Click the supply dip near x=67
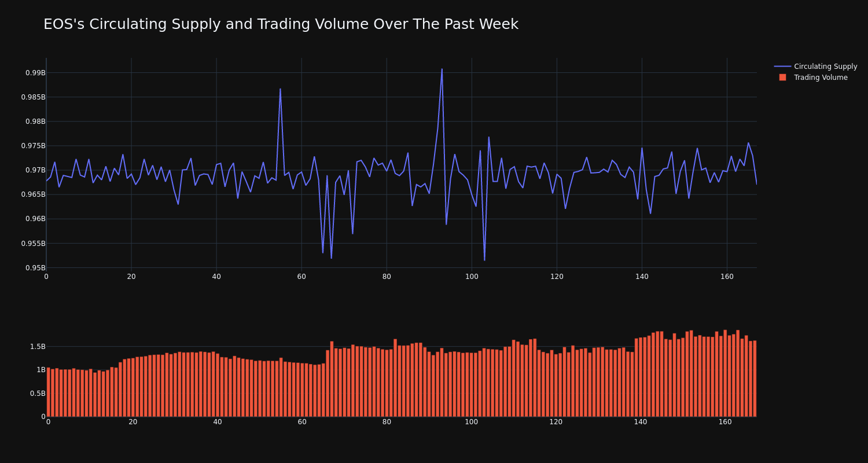 tap(331, 258)
